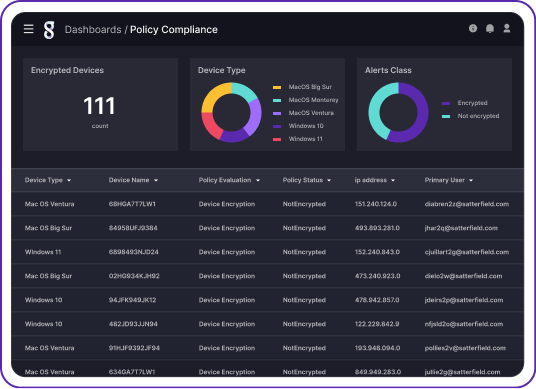The height and width of the screenshot is (389, 536).
Task: Sort by Device Type column arrow
Action: 69,180
